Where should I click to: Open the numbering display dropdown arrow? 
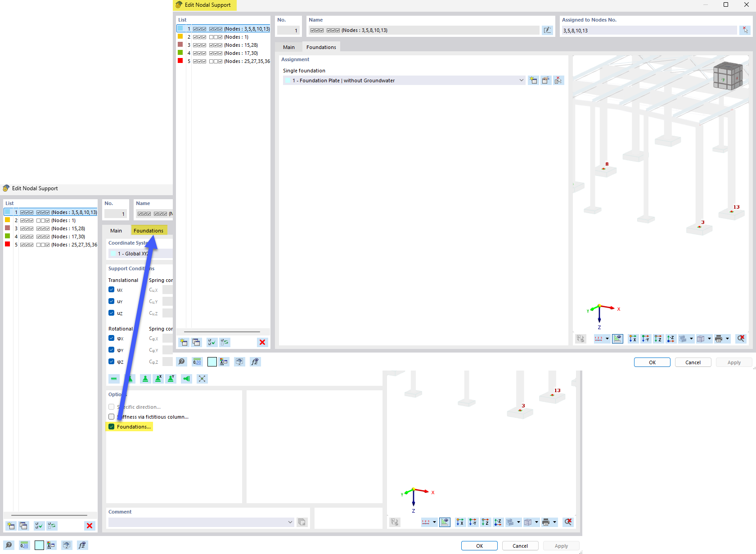pyautogui.click(x=607, y=339)
